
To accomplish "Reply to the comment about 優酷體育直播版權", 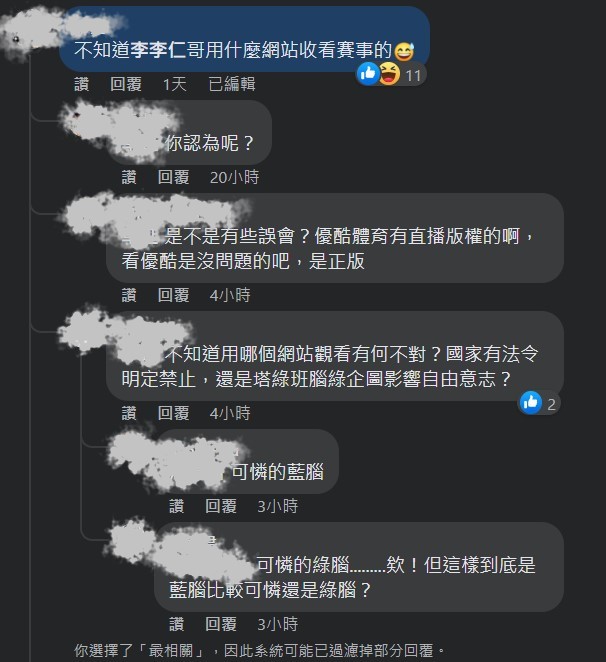I will (173, 295).
